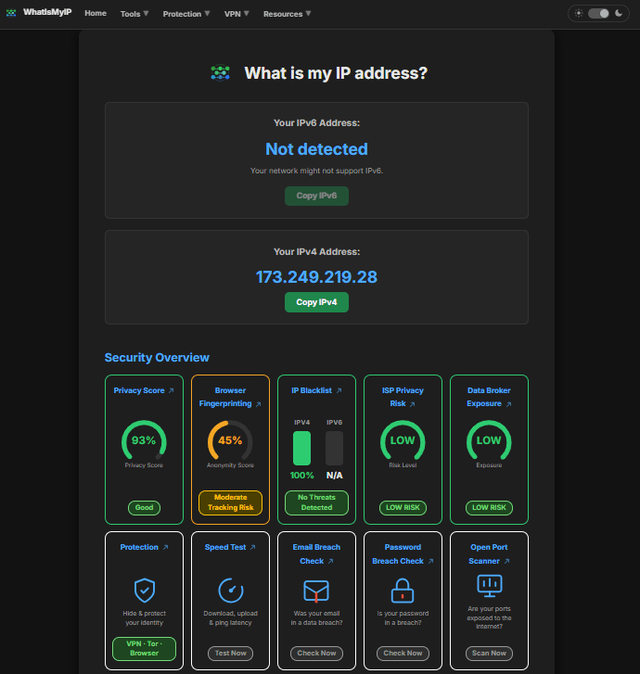Click the Good privacy badge
The width and height of the screenshot is (640, 674).
click(x=144, y=508)
